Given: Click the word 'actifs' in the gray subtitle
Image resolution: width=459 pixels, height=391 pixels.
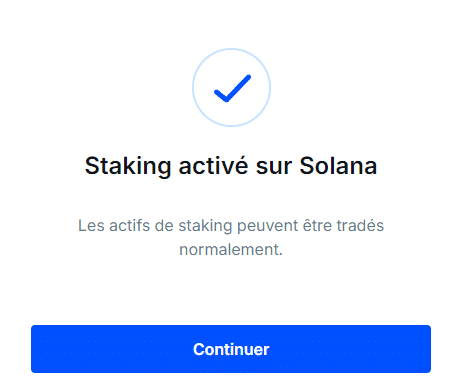Looking at the screenshot, I should coord(130,225).
